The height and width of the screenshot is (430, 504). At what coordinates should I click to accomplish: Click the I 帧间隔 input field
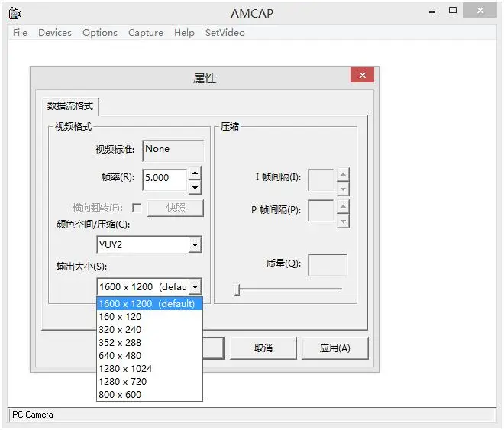[321, 179]
